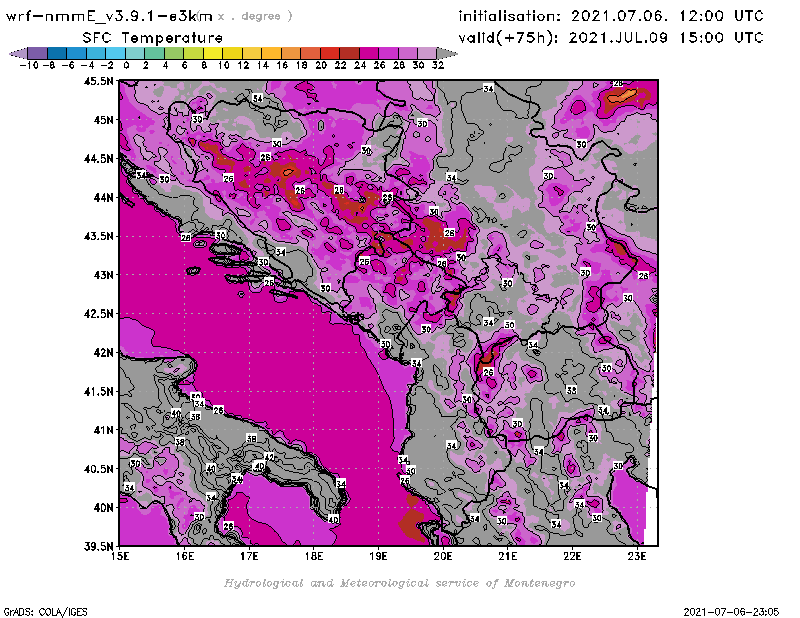Select the dark blue -8 to -6 swatch
Screen dimensions: 800x618
(x=57, y=54)
